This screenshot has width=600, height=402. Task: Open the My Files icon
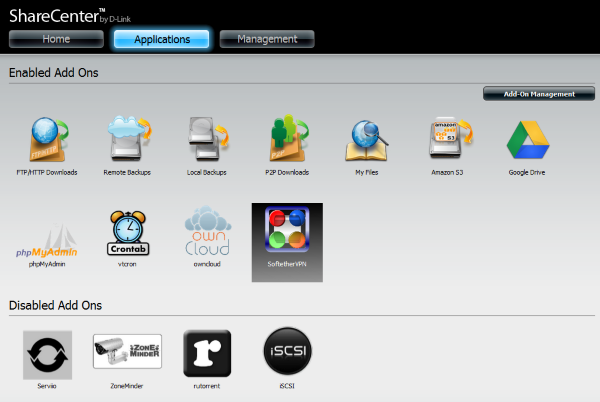point(367,140)
